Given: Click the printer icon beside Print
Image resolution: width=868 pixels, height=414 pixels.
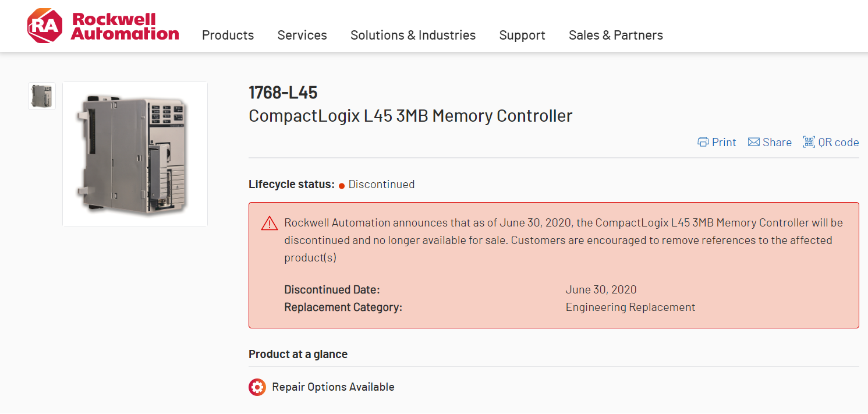Looking at the screenshot, I should point(703,142).
